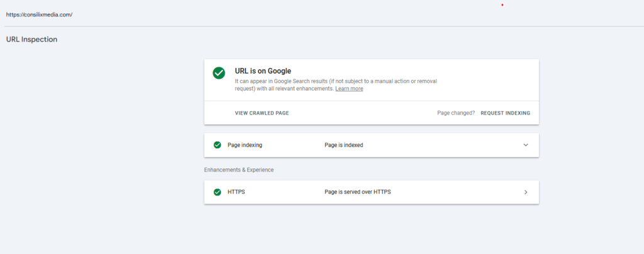644x254 pixels.
Task: Click the Page is indexed status text
Action: (343, 145)
